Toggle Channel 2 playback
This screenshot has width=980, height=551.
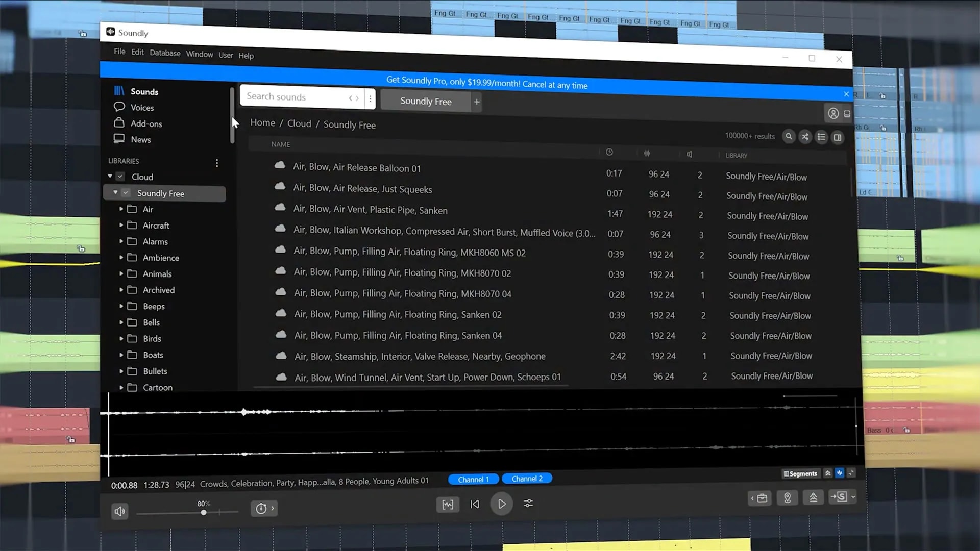tap(527, 479)
